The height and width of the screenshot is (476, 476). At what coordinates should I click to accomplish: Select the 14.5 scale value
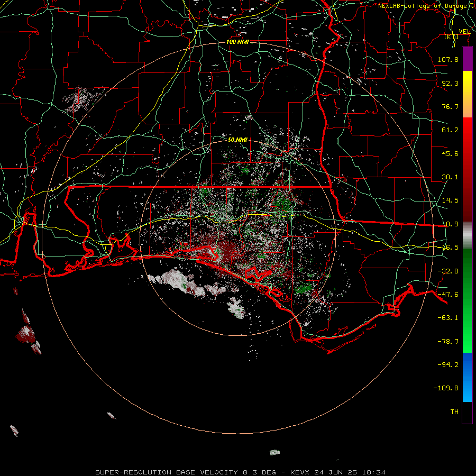point(450,200)
